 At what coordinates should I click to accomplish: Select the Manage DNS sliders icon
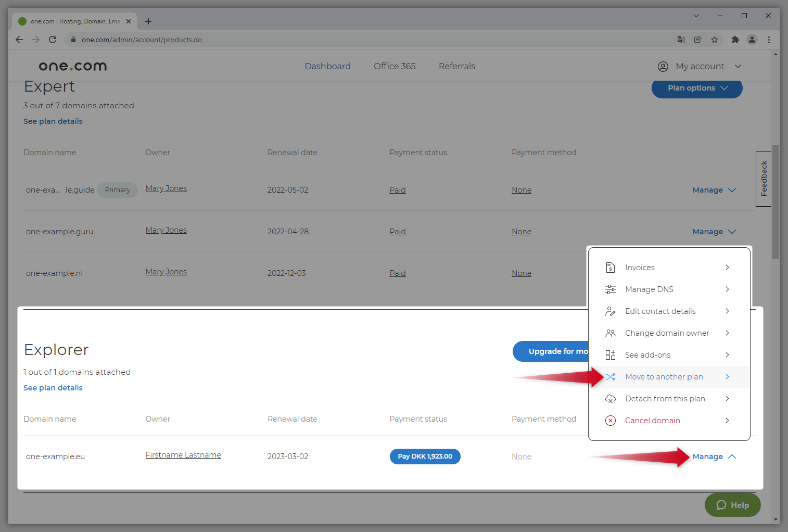pos(610,289)
